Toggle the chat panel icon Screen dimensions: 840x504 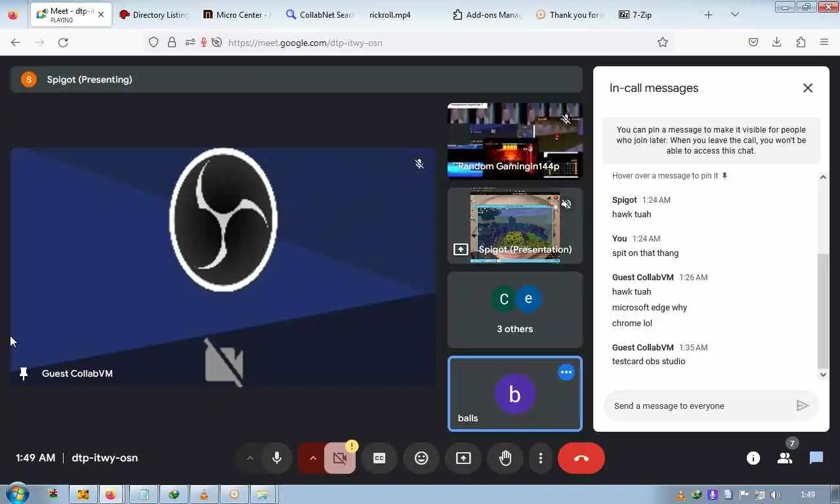[x=816, y=458]
